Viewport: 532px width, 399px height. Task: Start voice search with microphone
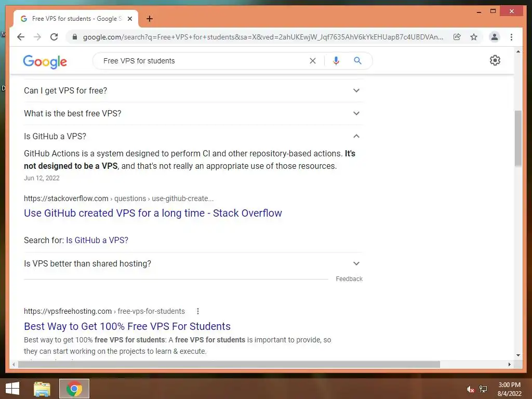(x=336, y=61)
